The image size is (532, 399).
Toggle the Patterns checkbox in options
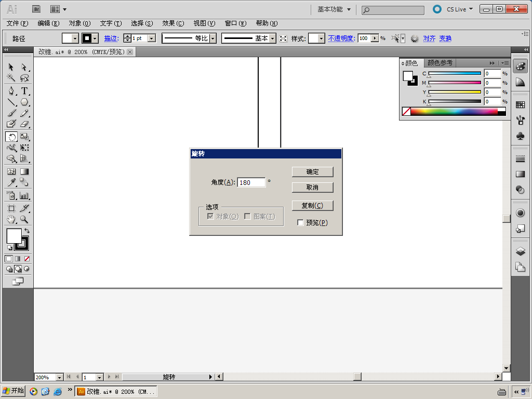pyautogui.click(x=247, y=217)
